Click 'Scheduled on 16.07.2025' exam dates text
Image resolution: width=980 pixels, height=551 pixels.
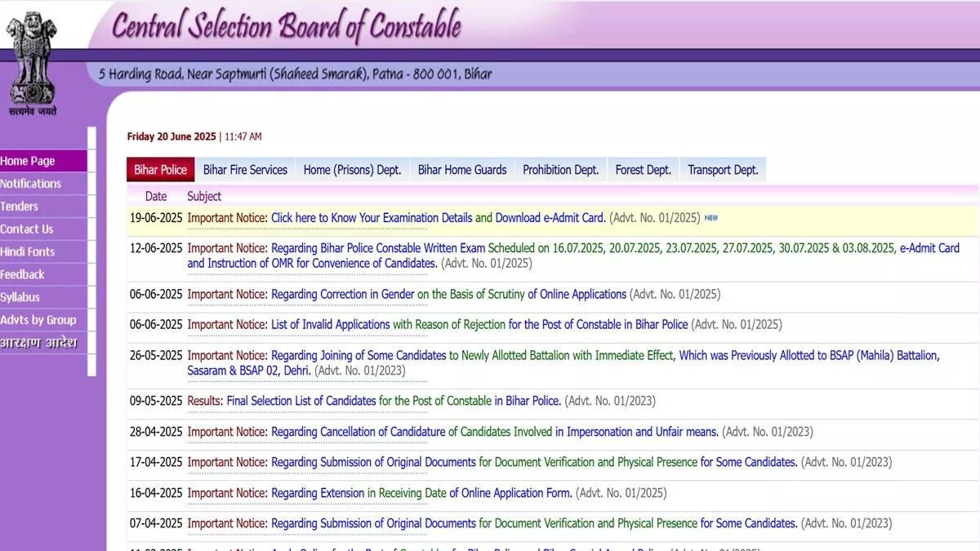[x=692, y=248]
